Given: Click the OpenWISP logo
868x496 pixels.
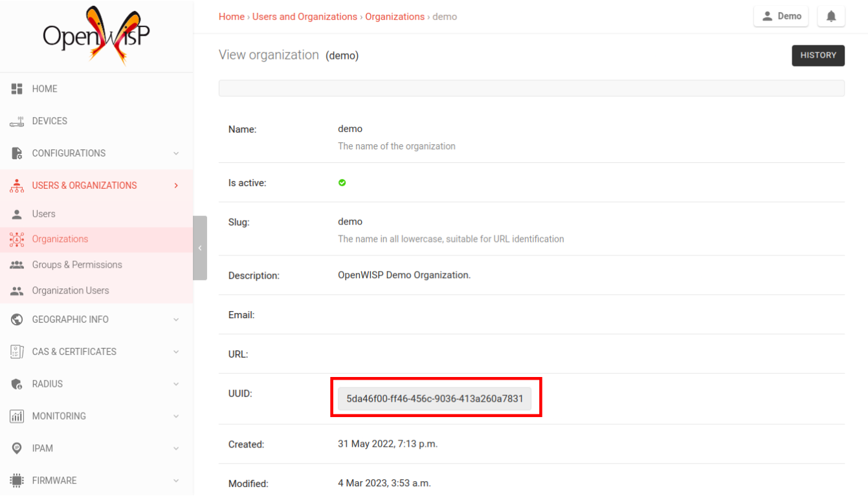Looking at the screenshot, I should [96, 36].
